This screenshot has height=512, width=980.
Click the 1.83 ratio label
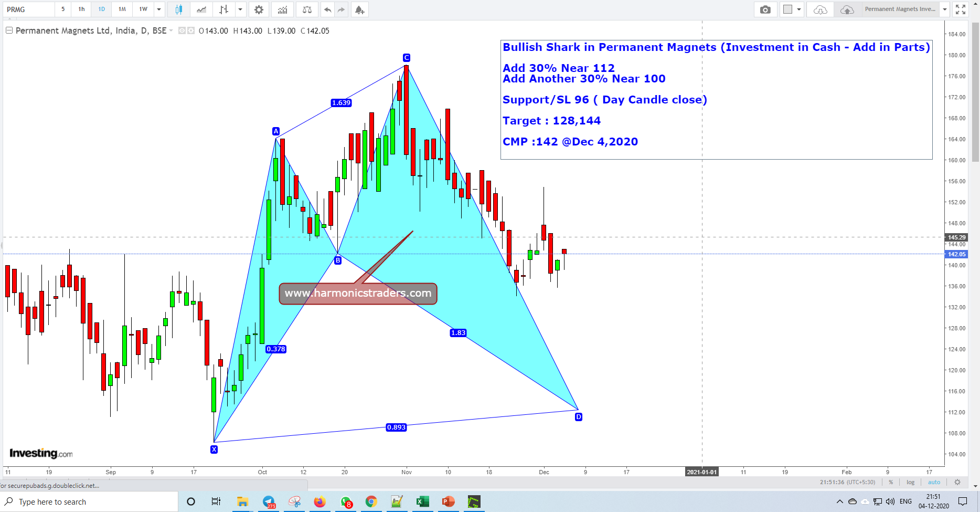tap(458, 333)
